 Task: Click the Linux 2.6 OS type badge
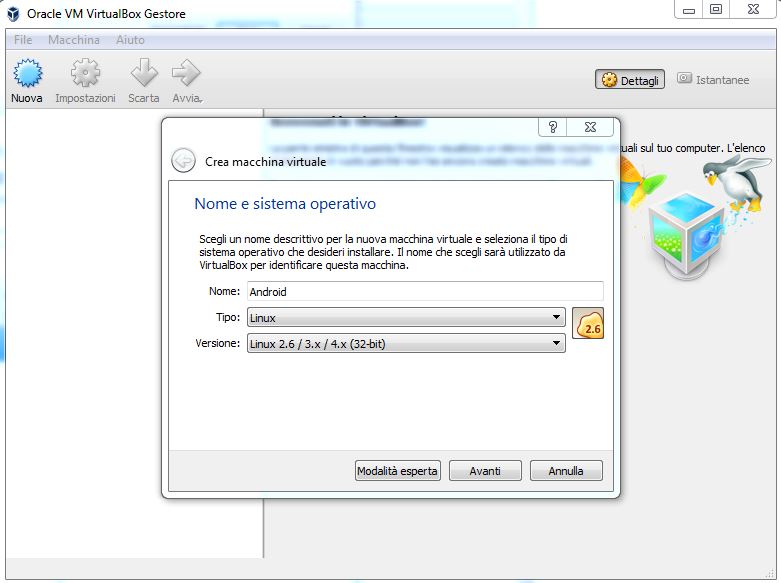point(588,325)
